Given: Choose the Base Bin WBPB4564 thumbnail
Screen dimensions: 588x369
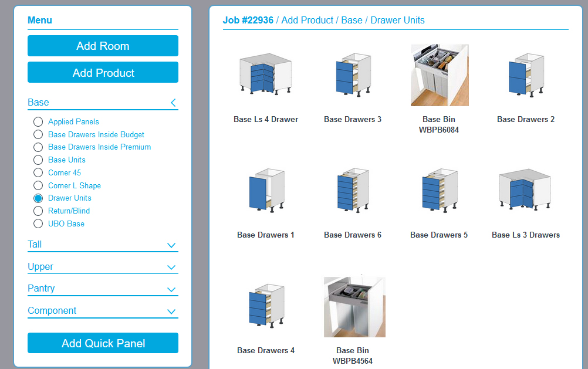Looking at the screenshot, I should point(354,306).
